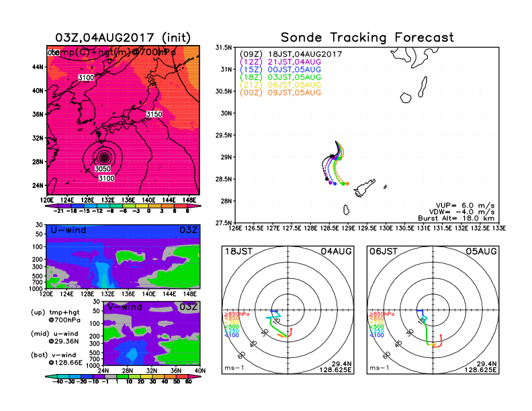
Task: Click the 'ms-1' unit label on the left hodograph
Action: (234, 368)
